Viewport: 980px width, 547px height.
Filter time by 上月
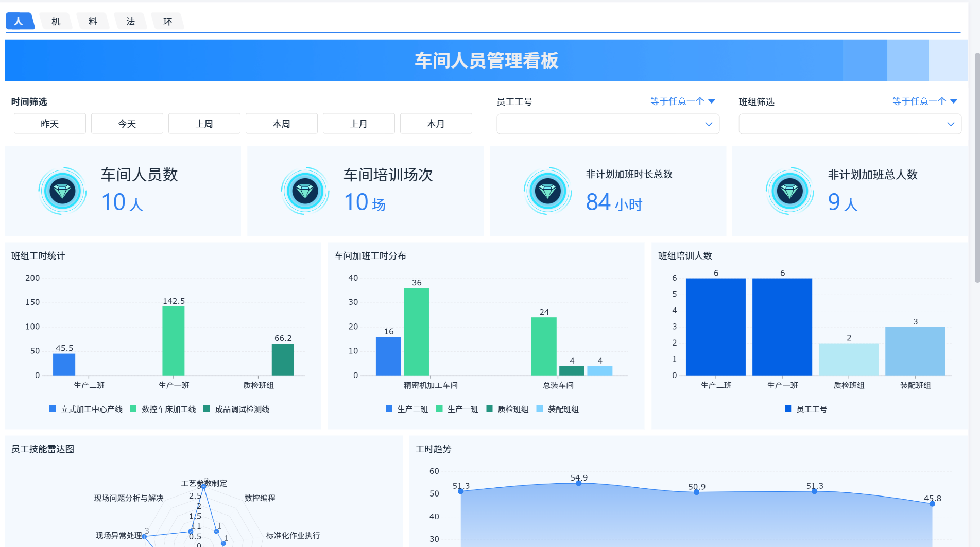pyautogui.click(x=359, y=124)
